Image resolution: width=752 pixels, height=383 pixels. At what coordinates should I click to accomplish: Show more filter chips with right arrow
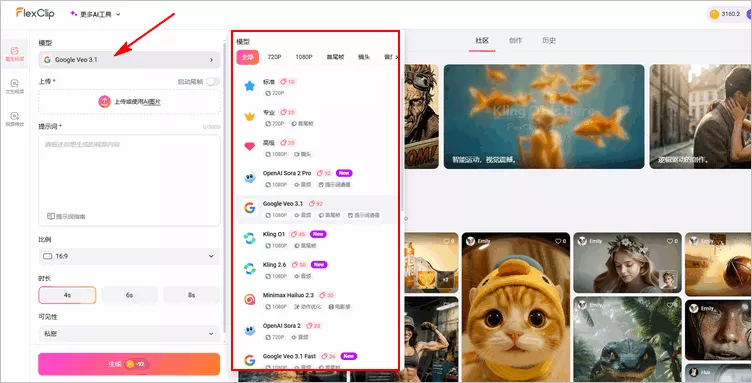coord(396,57)
